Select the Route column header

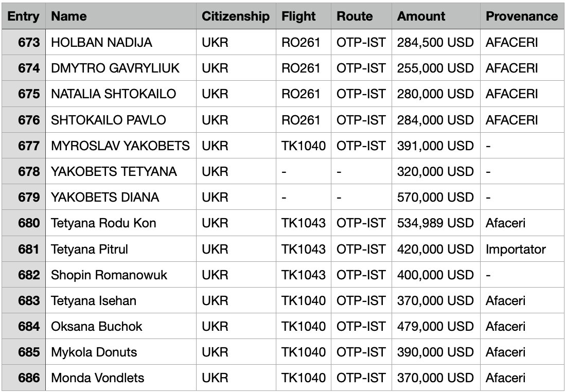coord(361,16)
